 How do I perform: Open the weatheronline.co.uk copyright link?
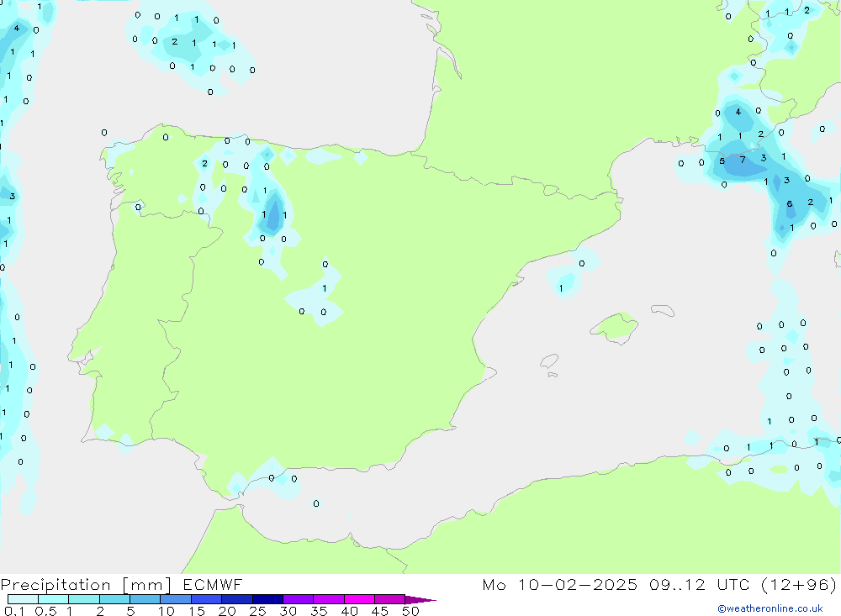point(770,608)
